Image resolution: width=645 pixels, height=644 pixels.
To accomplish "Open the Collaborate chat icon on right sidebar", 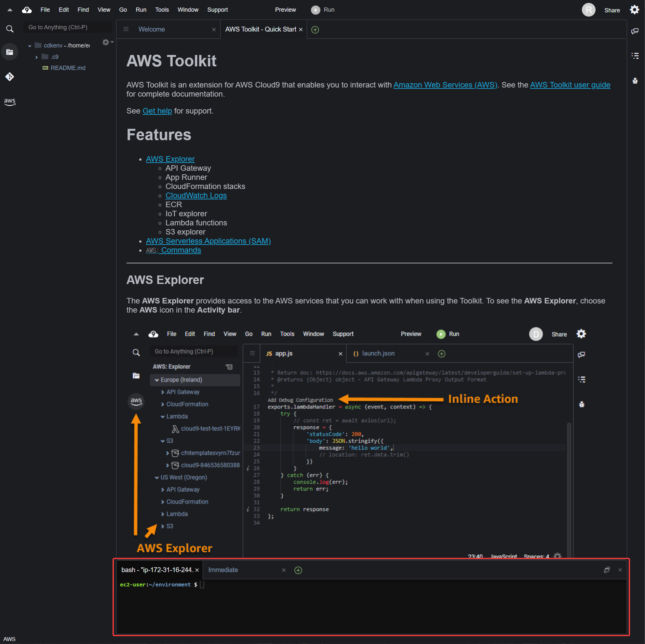I will (635, 31).
